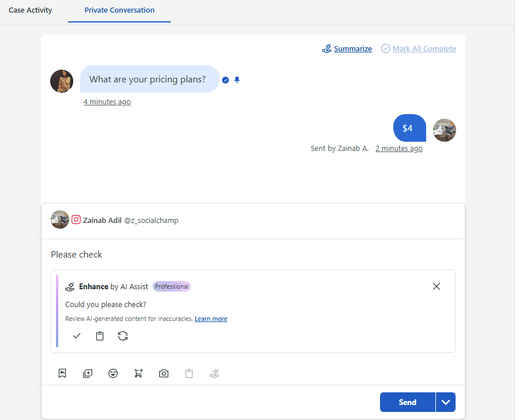Click the camera icon to attach a photo
519x420 pixels.
[x=164, y=374]
